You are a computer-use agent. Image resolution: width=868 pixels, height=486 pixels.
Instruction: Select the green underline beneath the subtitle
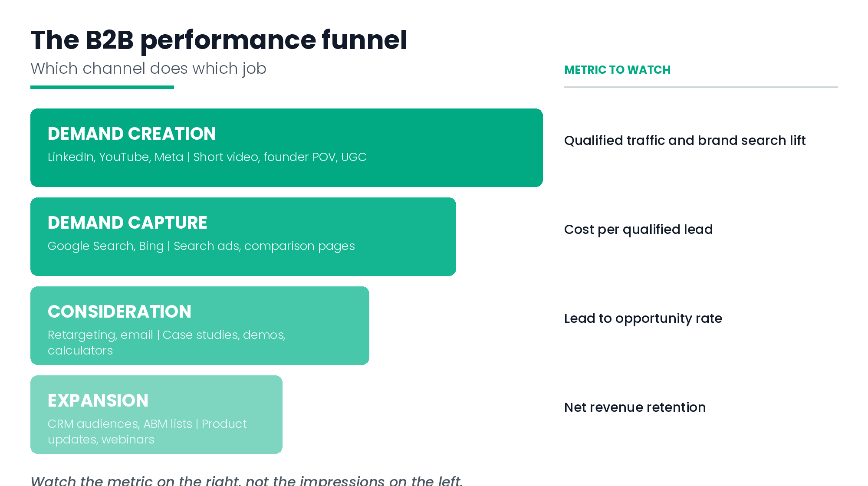102,87
